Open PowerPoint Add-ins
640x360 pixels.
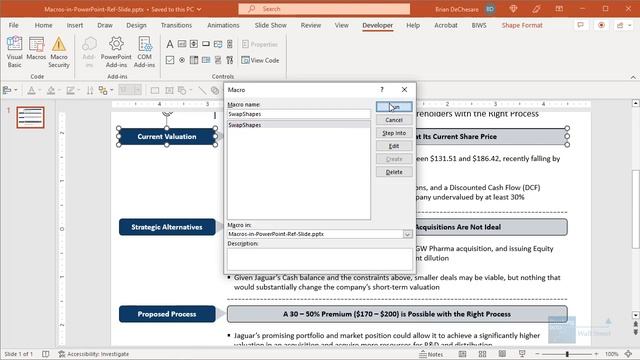tap(116, 52)
